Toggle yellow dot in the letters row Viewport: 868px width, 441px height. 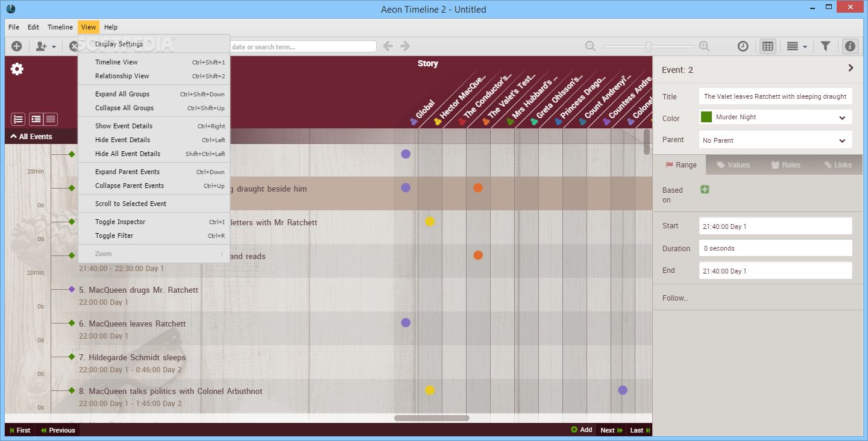(430, 221)
